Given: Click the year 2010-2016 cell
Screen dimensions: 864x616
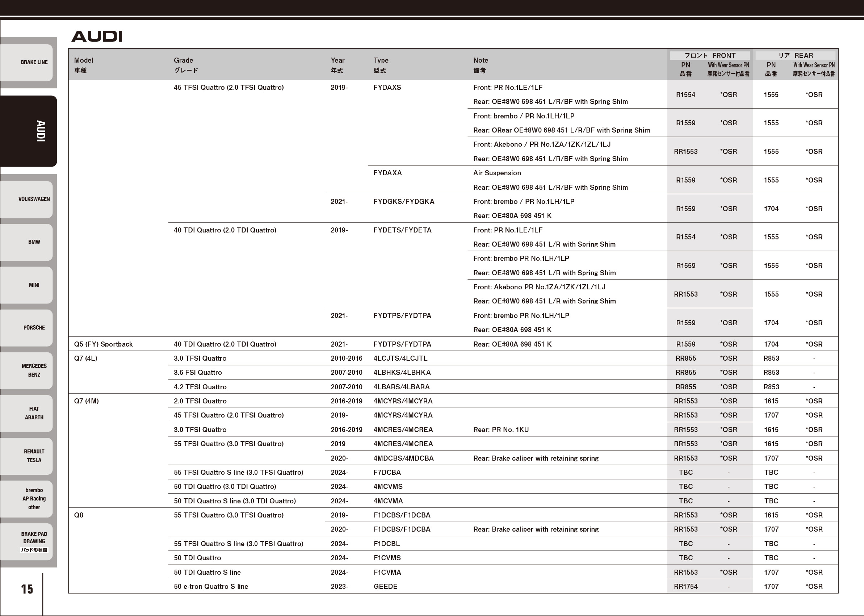Looking at the screenshot, I should (346, 359).
